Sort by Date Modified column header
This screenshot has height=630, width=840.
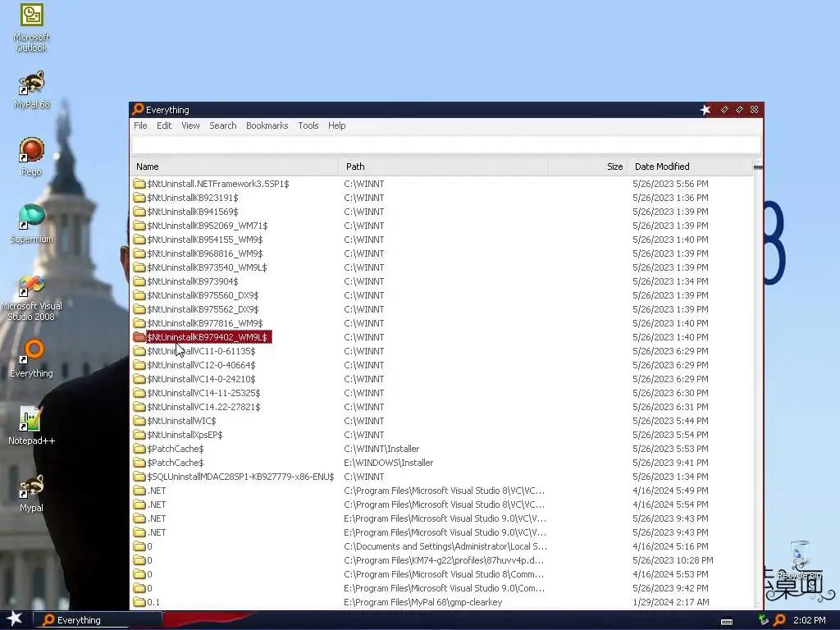pyautogui.click(x=690, y=167)
